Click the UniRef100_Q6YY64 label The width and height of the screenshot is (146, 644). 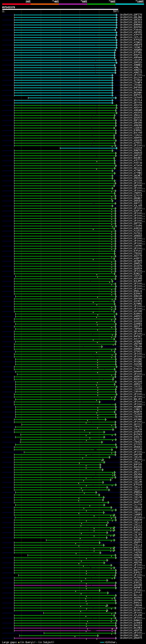tap(131, 103)
